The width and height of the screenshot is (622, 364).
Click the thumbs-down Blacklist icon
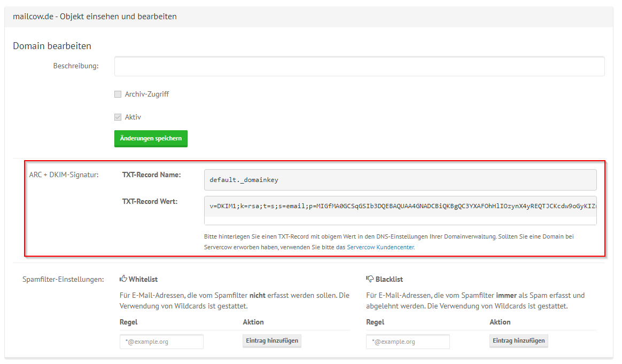click(x=369, y=278)
